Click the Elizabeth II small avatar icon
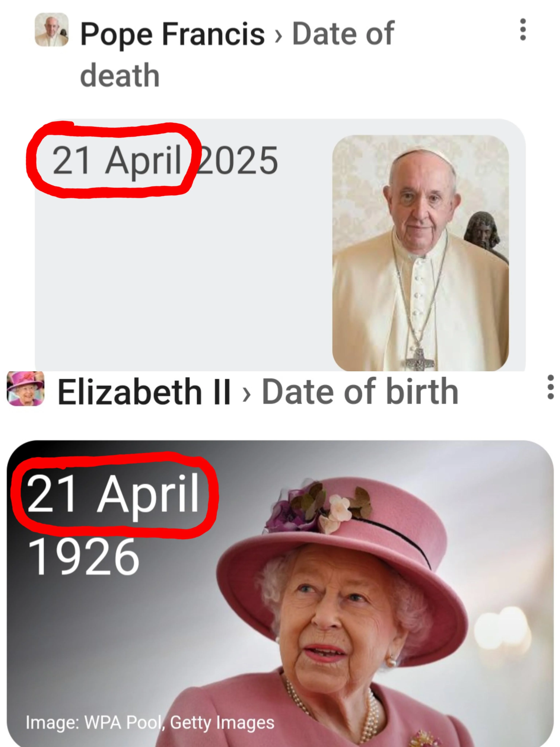560x747 pixels. click(26, 389)
